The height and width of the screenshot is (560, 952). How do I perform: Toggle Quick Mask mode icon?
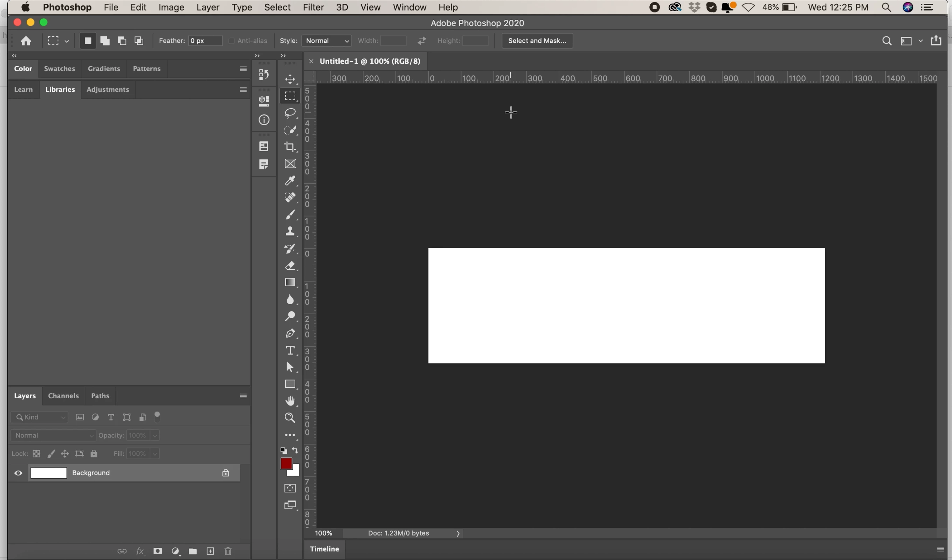[x=290, y=488]
